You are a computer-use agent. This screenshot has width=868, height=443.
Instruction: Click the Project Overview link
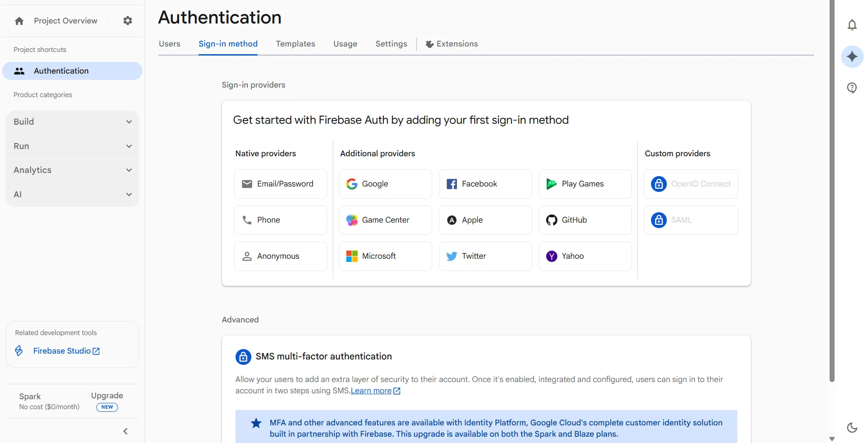click(x=66, y=21)
